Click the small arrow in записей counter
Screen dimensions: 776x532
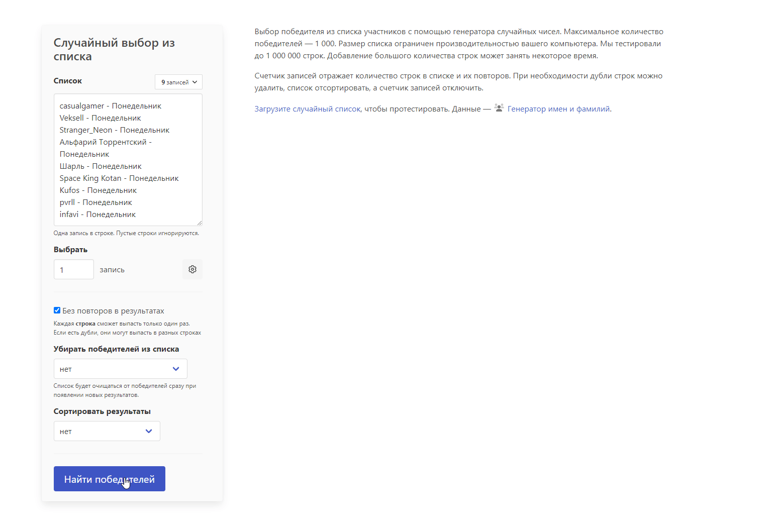(x=195, y=82)
